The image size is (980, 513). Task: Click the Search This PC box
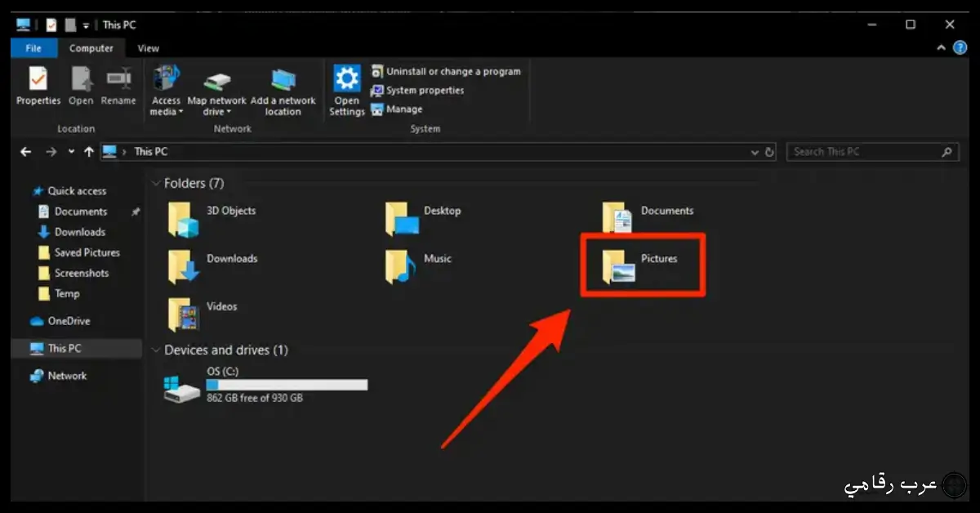(872, 152)
